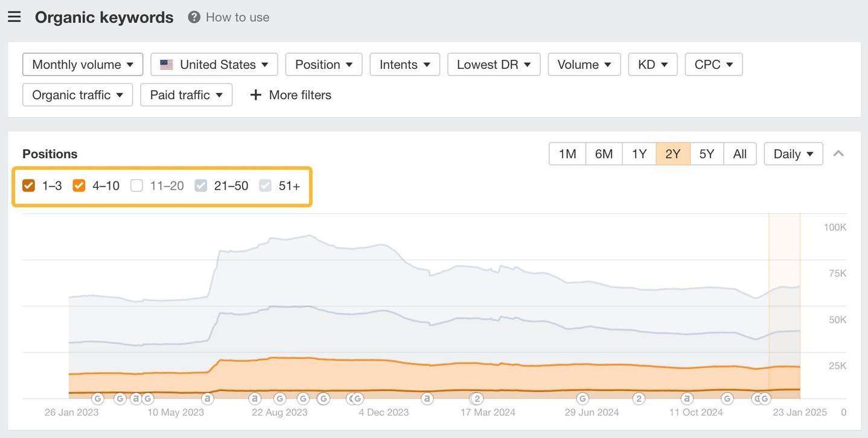Collapse the Positions chart with the chevron
This screenshot has width=868, height=438.
(x=838, y=153)
